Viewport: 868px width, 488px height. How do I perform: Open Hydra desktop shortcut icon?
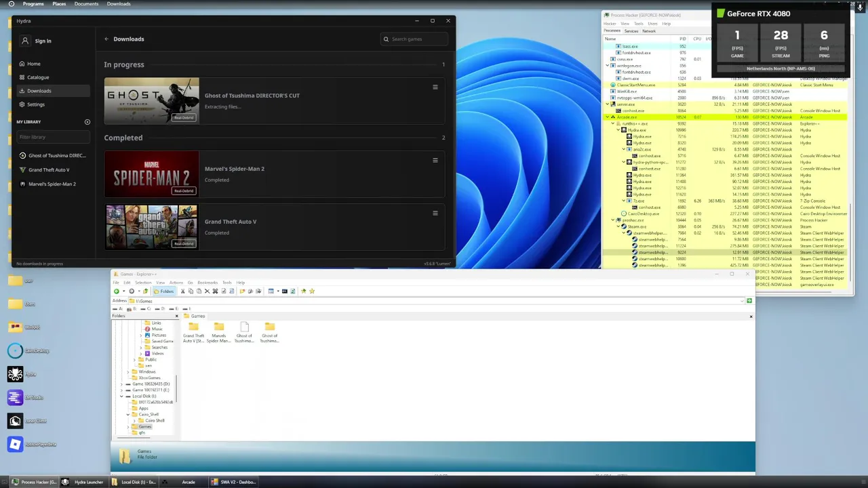[15, 374]
